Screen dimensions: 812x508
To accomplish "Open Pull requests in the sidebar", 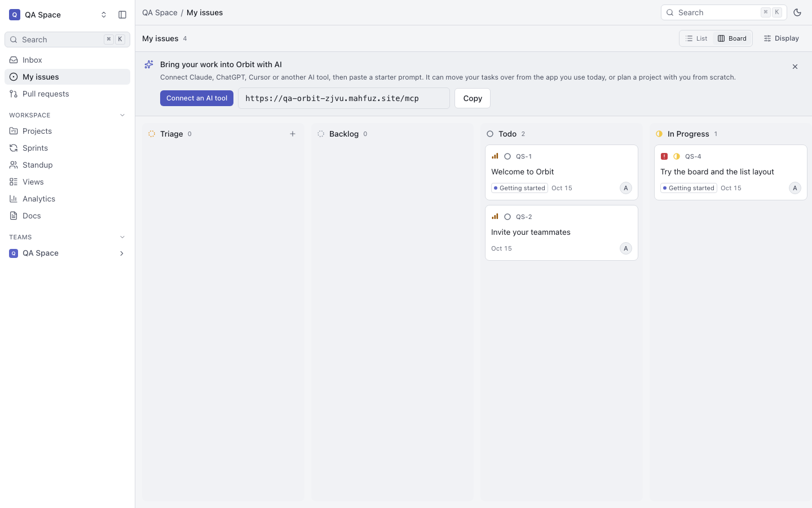I will pyautogui.click(x=67, y=94).
